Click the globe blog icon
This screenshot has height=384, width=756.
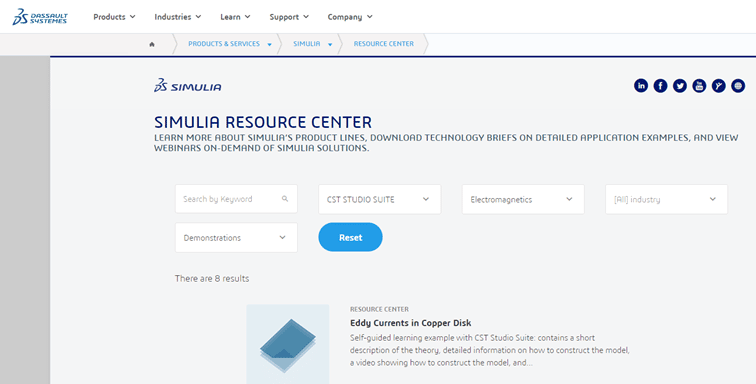pos(738,86)
